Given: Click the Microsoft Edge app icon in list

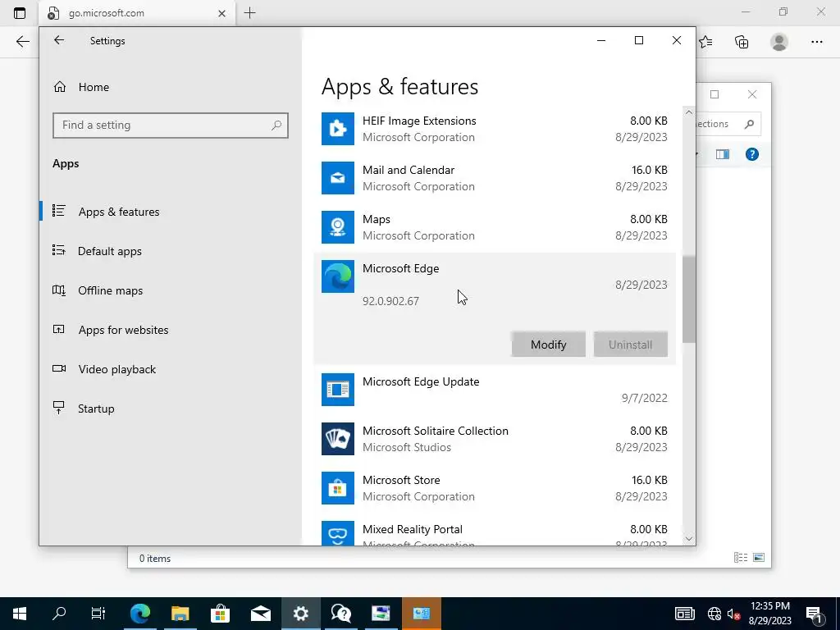Looking at the screenshot, I should [337, 276].
